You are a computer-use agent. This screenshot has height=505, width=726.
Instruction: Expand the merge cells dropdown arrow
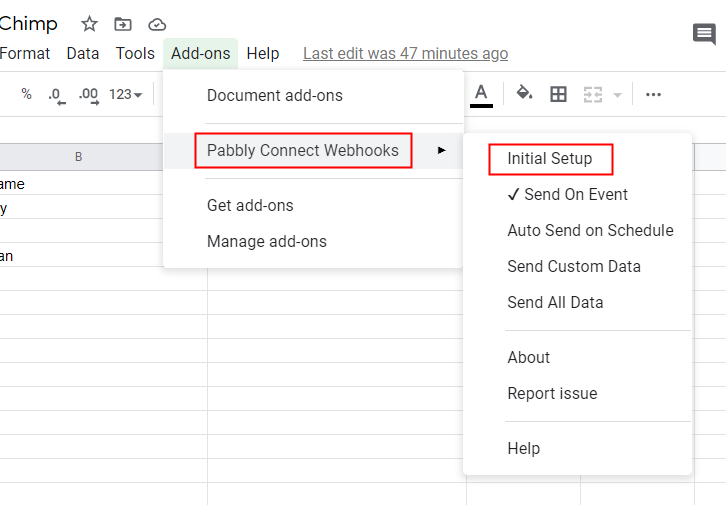pos(617,95)
